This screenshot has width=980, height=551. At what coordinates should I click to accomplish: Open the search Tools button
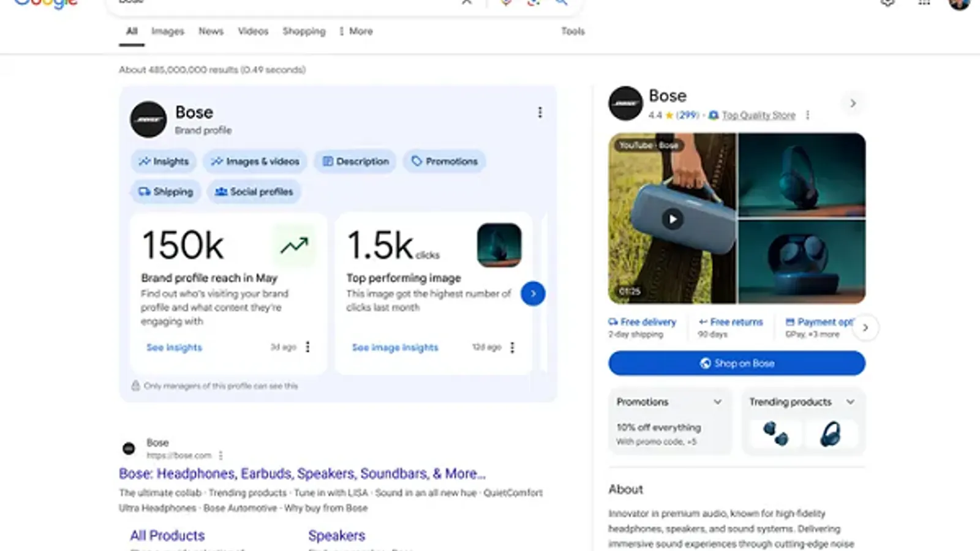click(573, 31)
